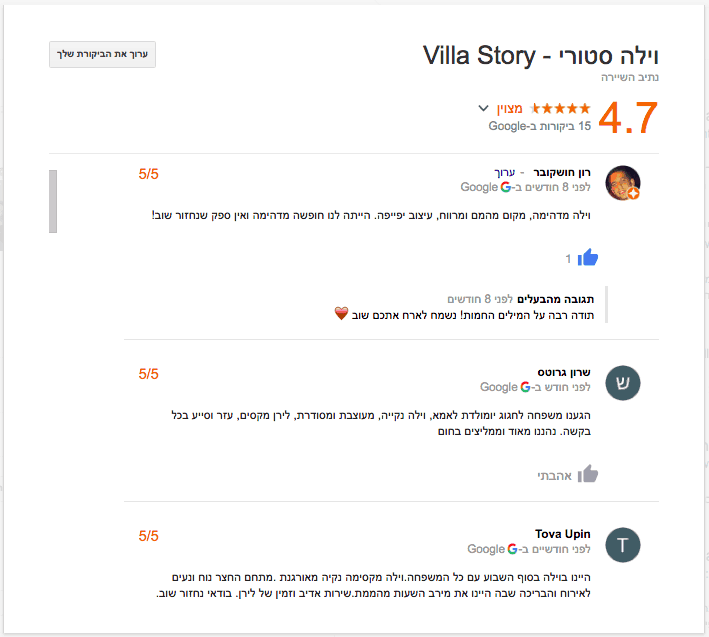Open reviewer name רון חושקובר
The image size is (709, 637).
pos(563,172)
